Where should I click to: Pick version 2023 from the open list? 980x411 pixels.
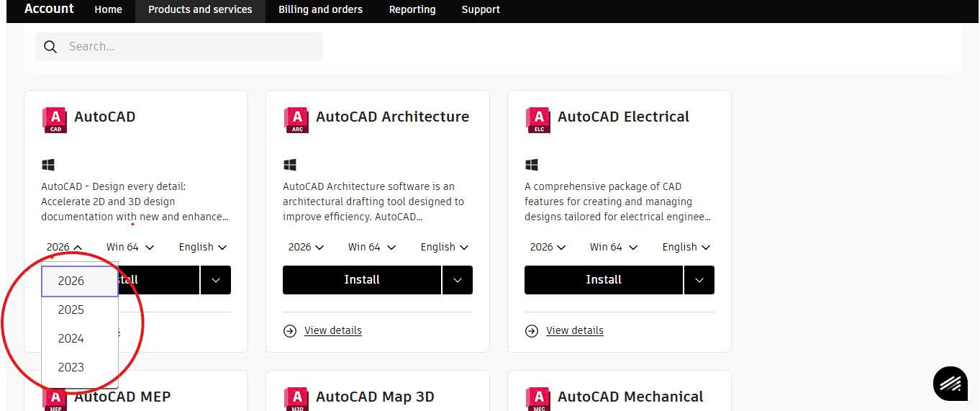tap(71, 368)
